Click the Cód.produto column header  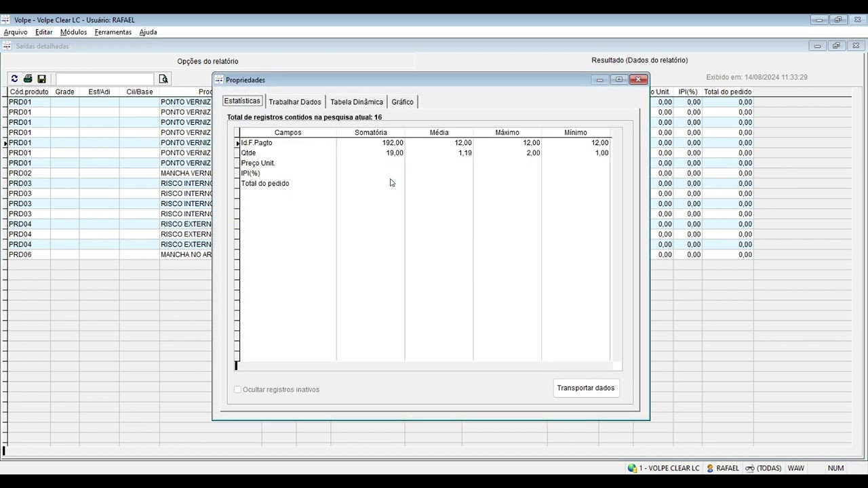pos(29,91)
